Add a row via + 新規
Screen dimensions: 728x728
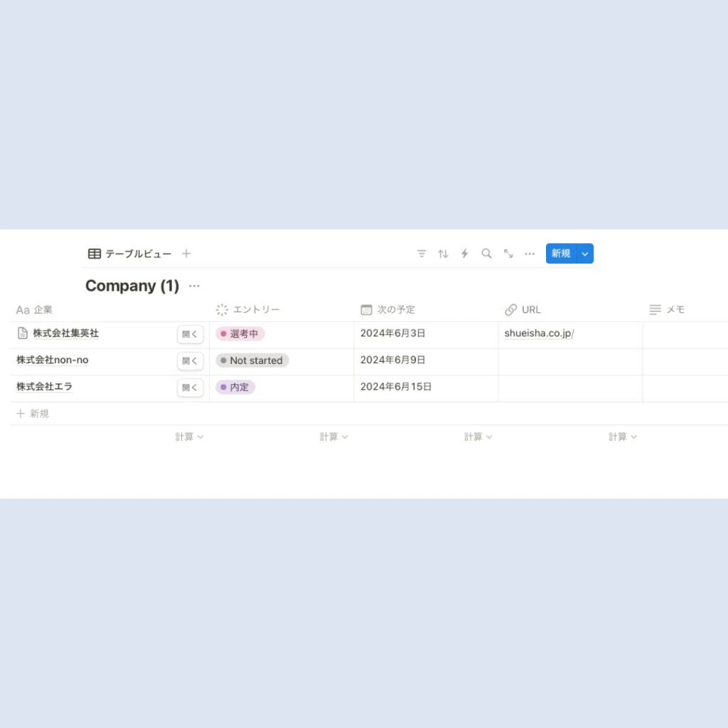pos(33,414)
